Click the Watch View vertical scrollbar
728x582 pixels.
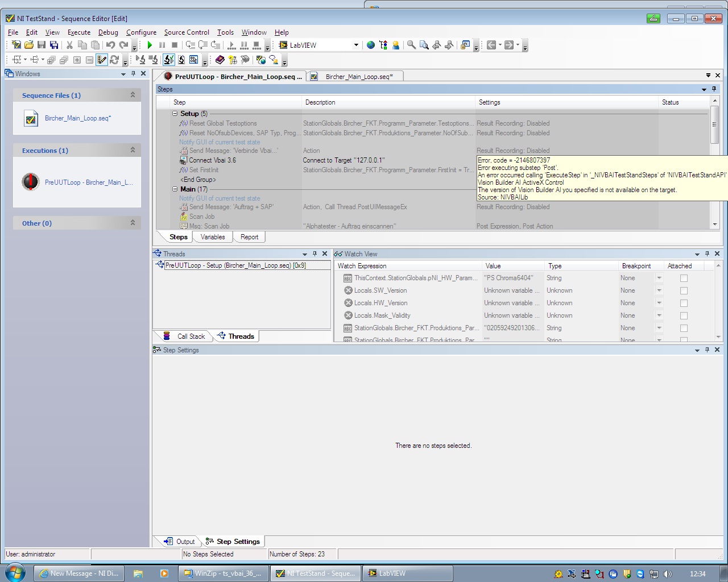coord(718,301)
